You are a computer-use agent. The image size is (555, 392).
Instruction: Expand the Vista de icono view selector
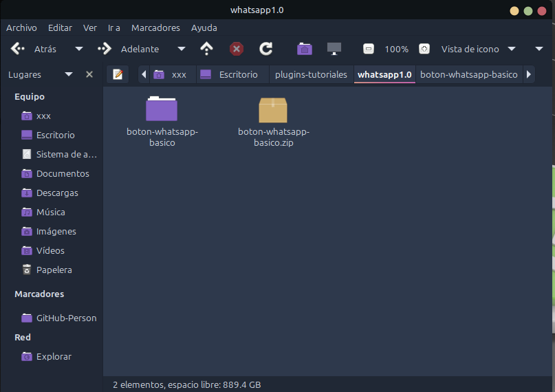pos(512,49)
